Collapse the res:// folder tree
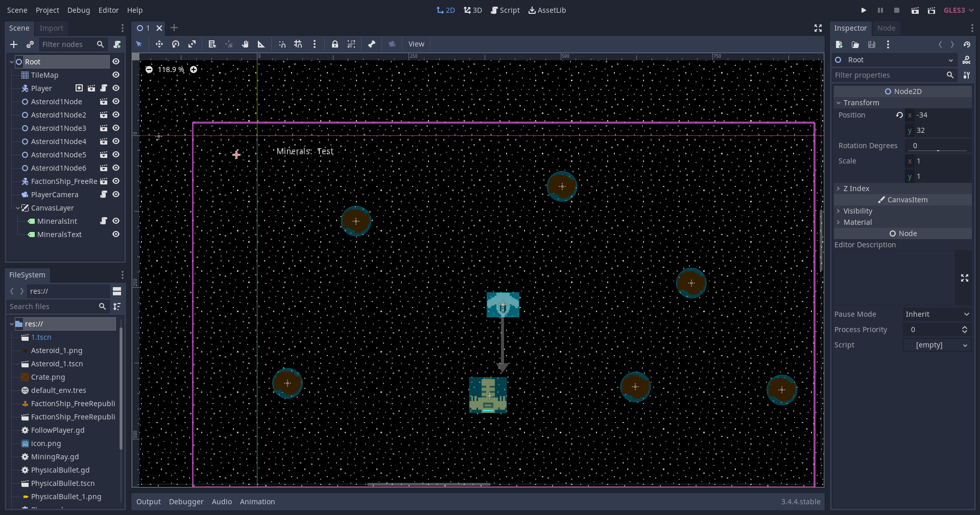 [12, 324]
